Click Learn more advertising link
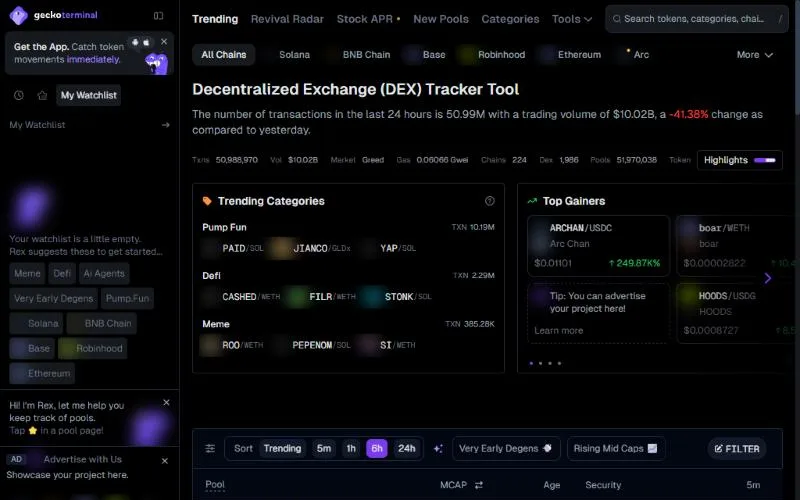Image resolution: width=800 pixels, height=500 pixels. pos(559,331)
